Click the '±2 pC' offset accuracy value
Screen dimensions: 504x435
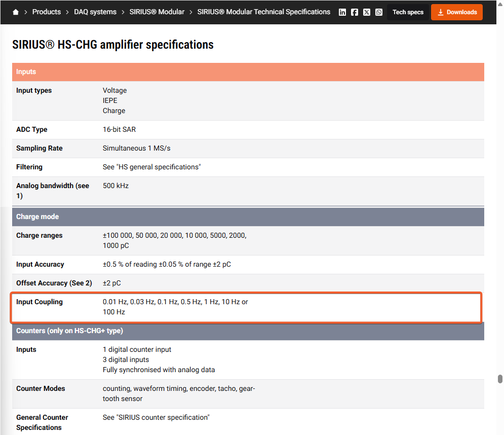pos(112,283)
